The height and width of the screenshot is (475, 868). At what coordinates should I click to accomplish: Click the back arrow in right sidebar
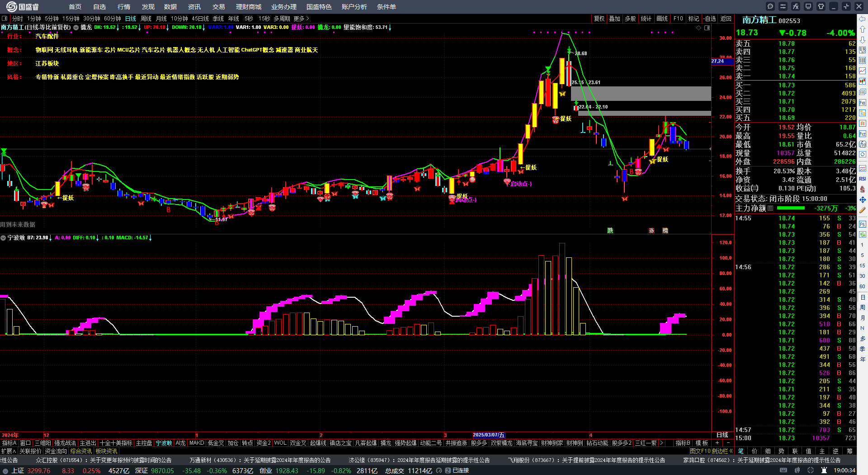point(863,19)
